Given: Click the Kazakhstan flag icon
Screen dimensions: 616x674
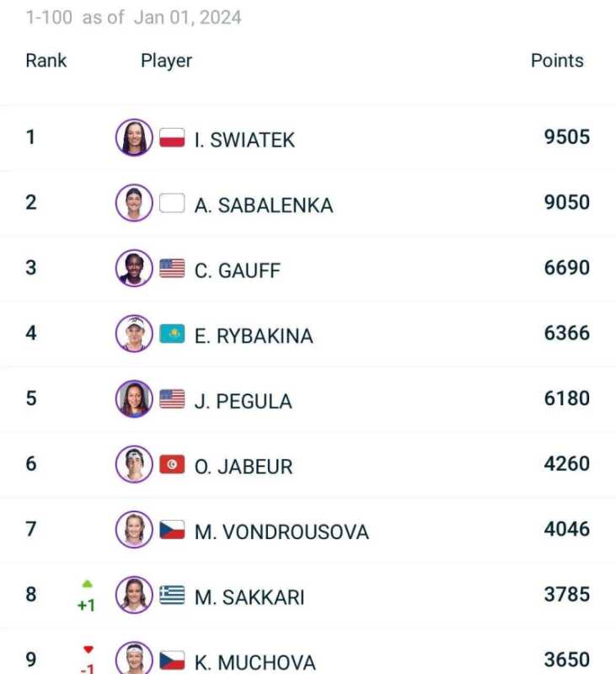Looking at the screenshot, I should (172, 334).
